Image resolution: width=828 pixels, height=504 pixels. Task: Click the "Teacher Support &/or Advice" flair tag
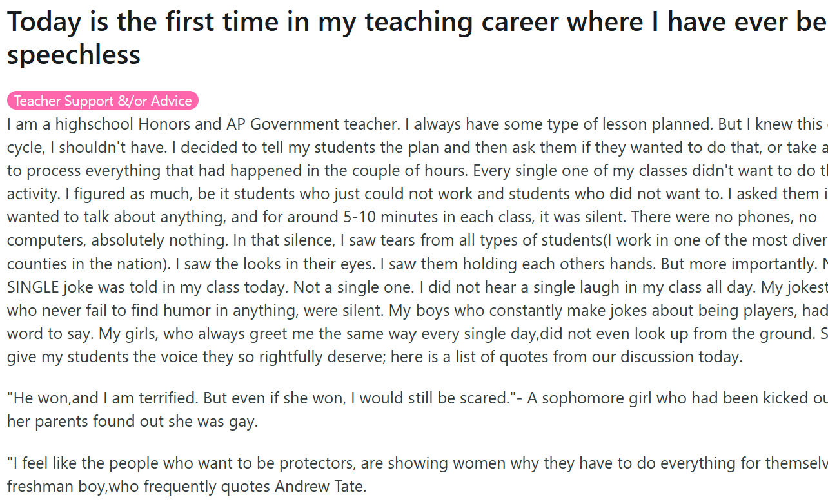point(103,101)
